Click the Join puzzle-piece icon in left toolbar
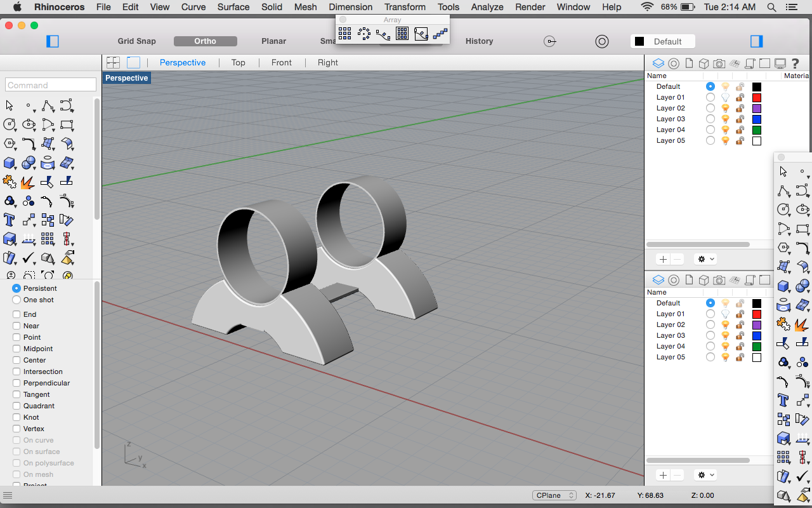This screenshot has height=508, width=812. click(x=10, y=182)
